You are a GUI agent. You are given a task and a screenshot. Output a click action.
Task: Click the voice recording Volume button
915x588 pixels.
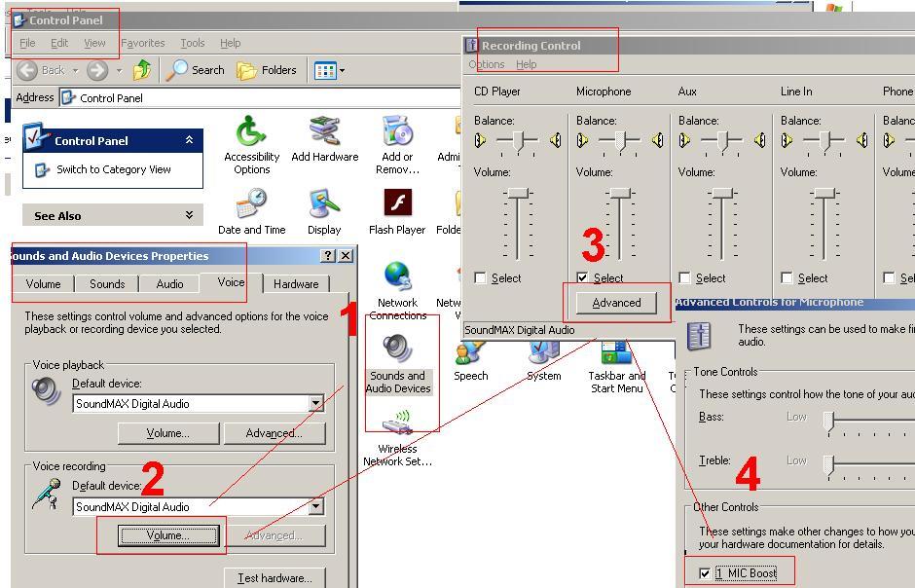[x=168, y=535]
